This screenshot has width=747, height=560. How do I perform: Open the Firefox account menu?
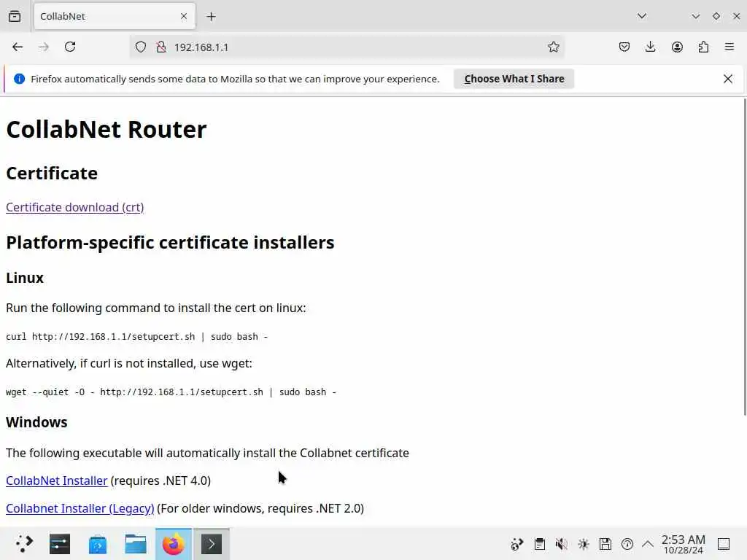click(x=677, y=47)
